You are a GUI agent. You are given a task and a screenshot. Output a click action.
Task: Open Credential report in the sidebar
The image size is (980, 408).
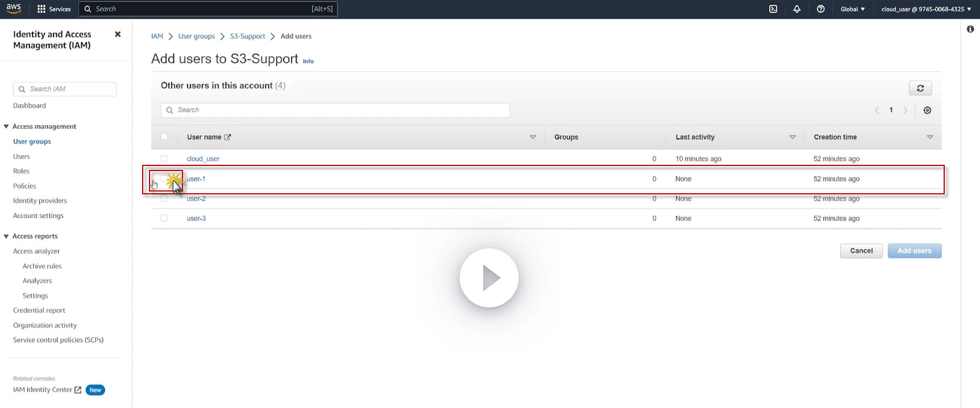pyautogui.click(x=39, y=310)
